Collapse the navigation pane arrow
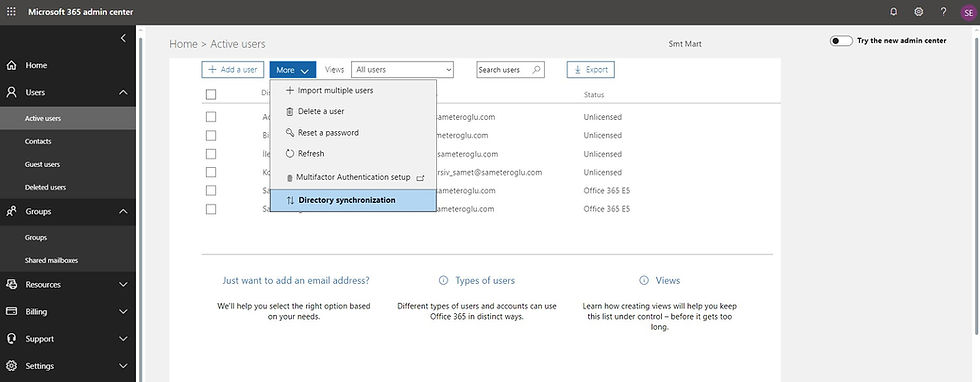980x382 pixels. point(123,38)
